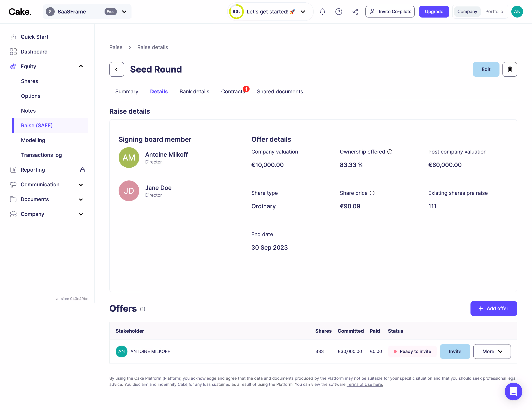This screenshot has width=532, height=410.
Task: Click Share price info icon
Action: (372, 193)
